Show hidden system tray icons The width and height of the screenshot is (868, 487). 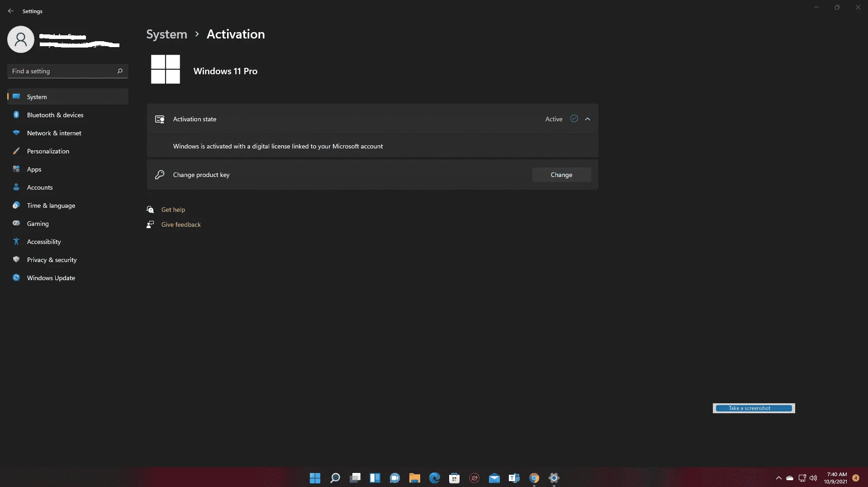(778, 478)
